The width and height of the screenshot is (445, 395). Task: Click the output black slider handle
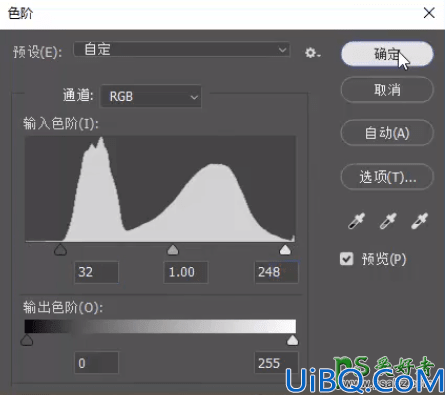point(27,340)
